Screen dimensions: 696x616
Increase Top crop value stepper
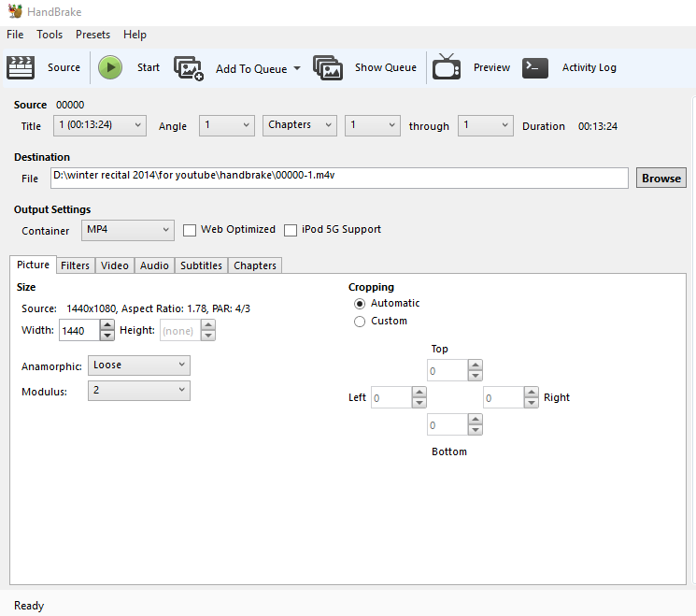(476, 365)
